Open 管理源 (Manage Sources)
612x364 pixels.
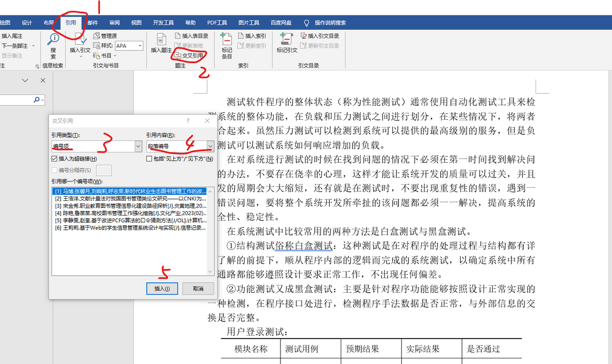(105, 36)
